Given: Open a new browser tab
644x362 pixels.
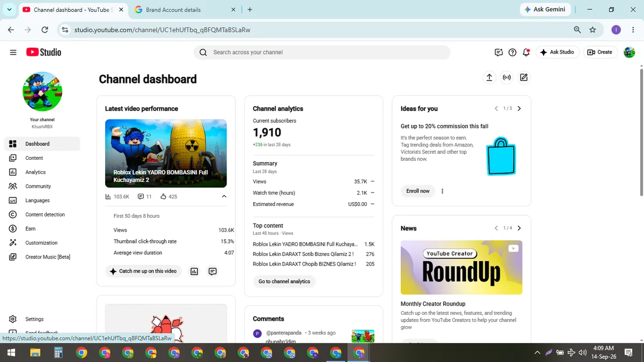Looking at the screenshot, I should click(250, 10).
